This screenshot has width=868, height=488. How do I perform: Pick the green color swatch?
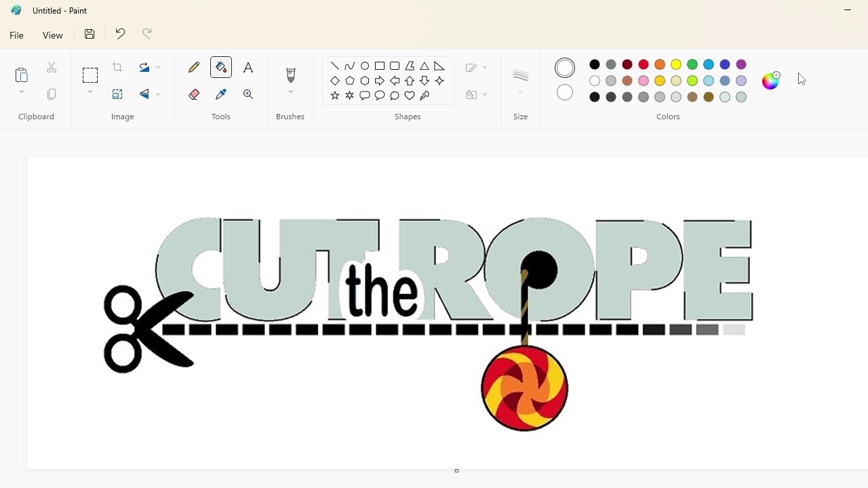pos(692,64)
